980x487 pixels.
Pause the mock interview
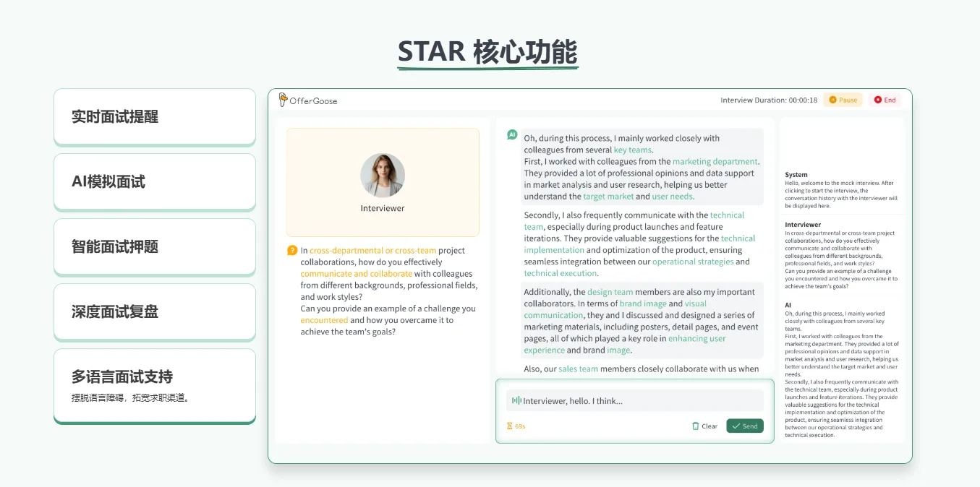[843, 100]
